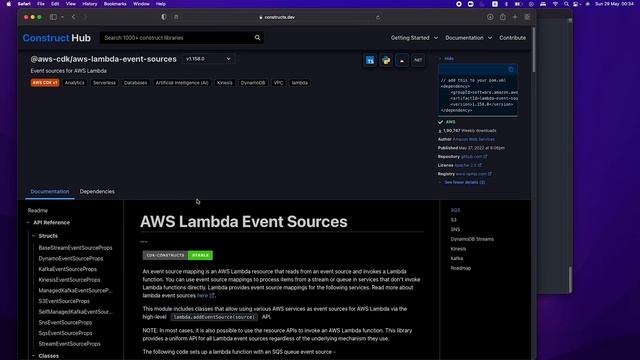The image size is (640, 360).
Task: Open Spotlight search in menu bar
Action: (566, 4)
